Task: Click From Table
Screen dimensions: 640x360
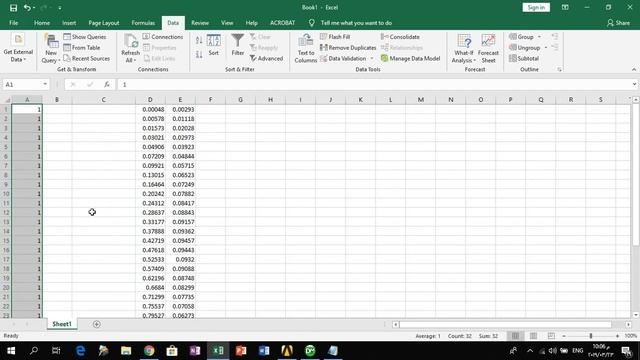Action: [x=82, y=48]
